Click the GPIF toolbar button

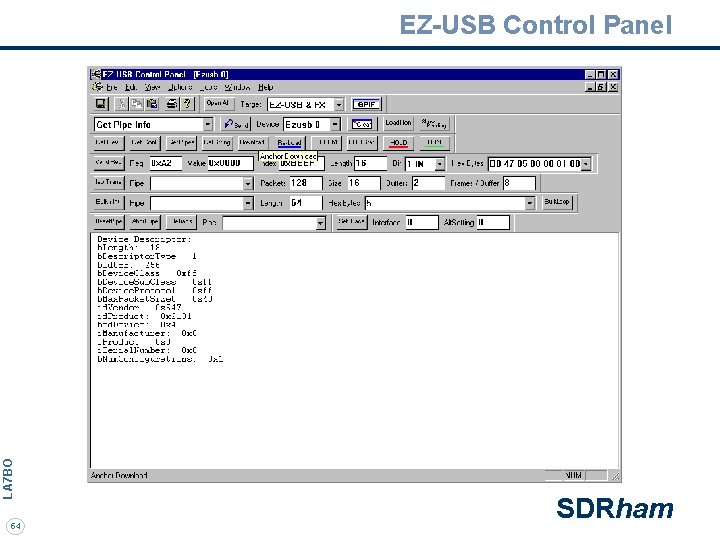366,105
